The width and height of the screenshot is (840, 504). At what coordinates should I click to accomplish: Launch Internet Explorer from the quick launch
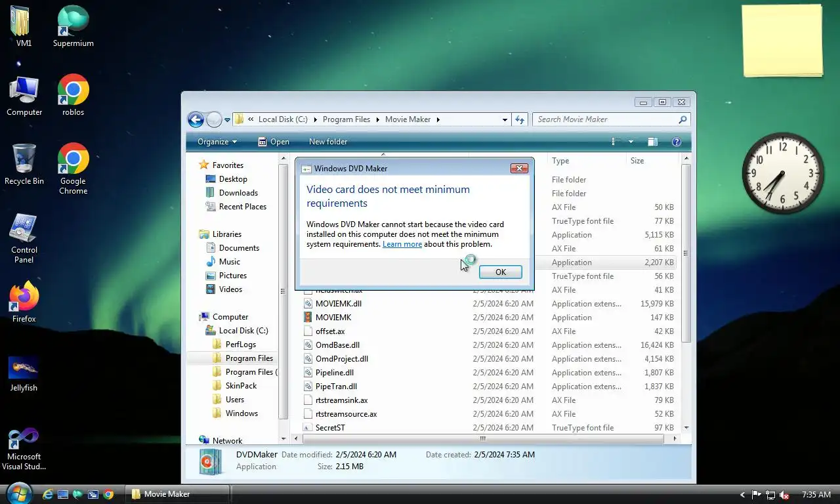[48, 494]
